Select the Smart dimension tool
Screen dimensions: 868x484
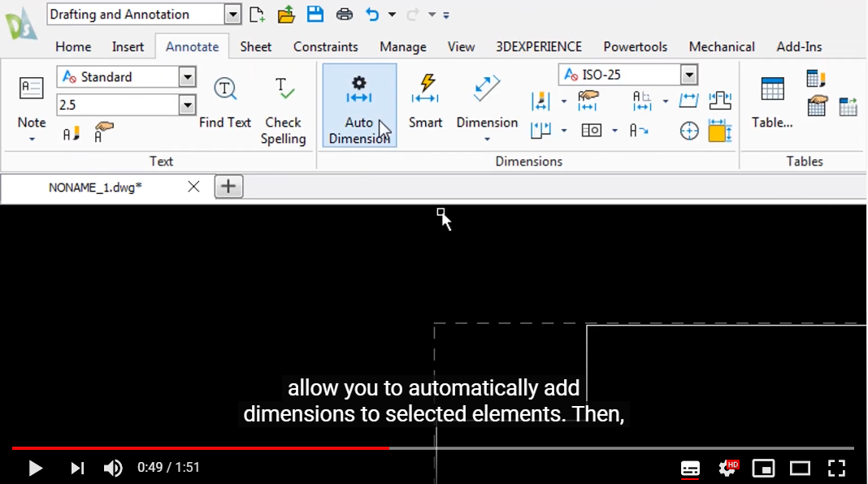(x=425, y=102)
